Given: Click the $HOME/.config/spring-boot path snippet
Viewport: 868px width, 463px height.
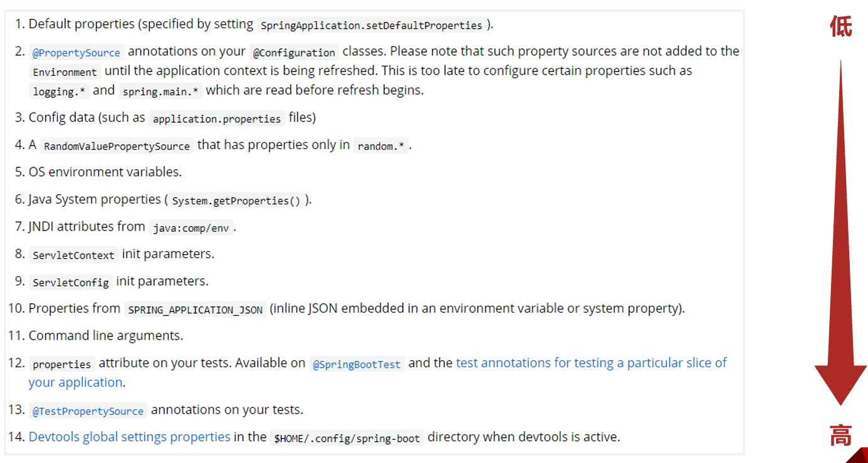Looking at the screenshot, I should click(347, 439).
